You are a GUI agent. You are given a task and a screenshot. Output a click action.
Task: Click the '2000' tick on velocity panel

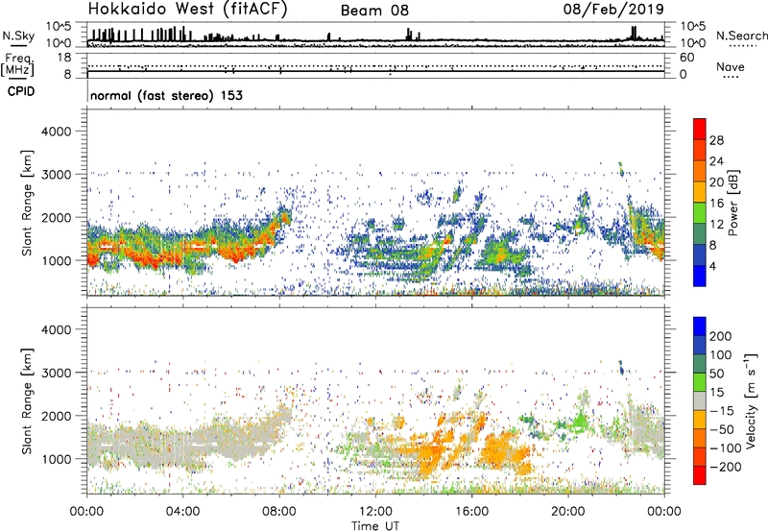(56, 416)
